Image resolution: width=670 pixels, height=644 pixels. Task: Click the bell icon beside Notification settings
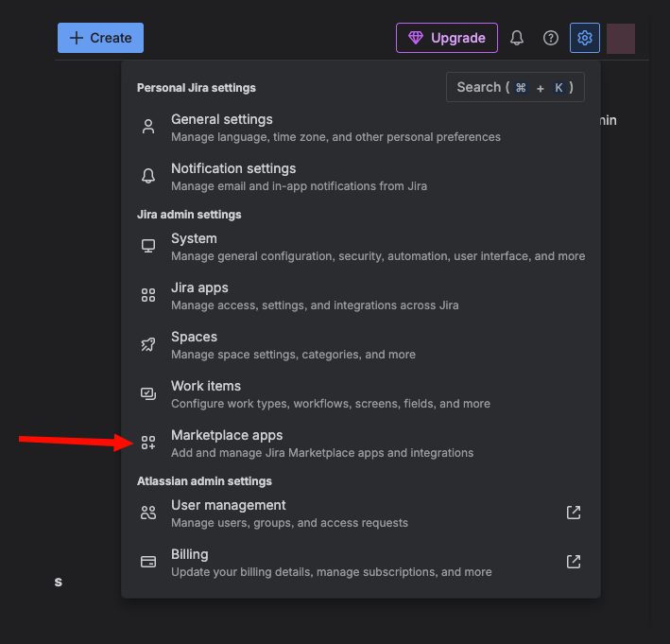148,176
